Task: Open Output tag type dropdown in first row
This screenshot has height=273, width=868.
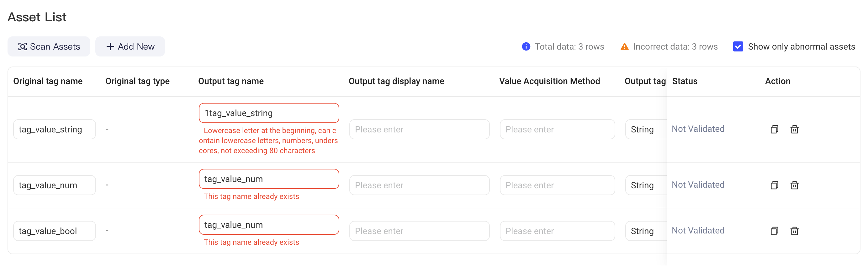Action: click(646, 129)
